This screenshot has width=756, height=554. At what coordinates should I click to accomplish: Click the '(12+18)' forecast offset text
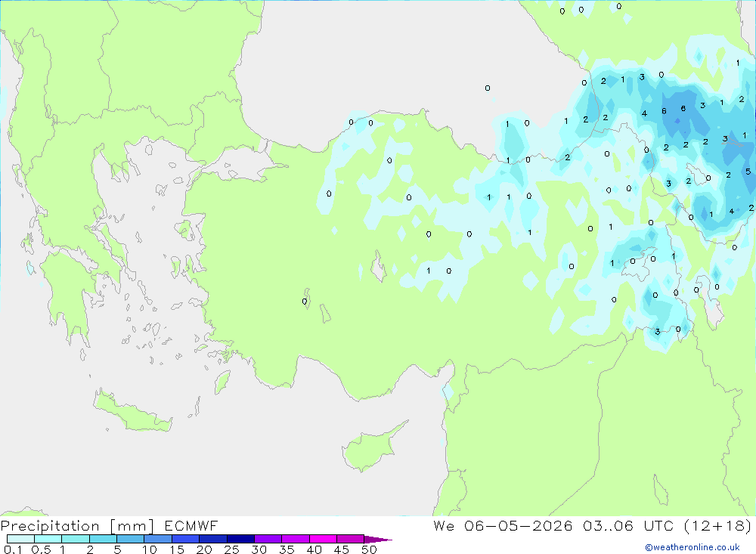[718, 526]
